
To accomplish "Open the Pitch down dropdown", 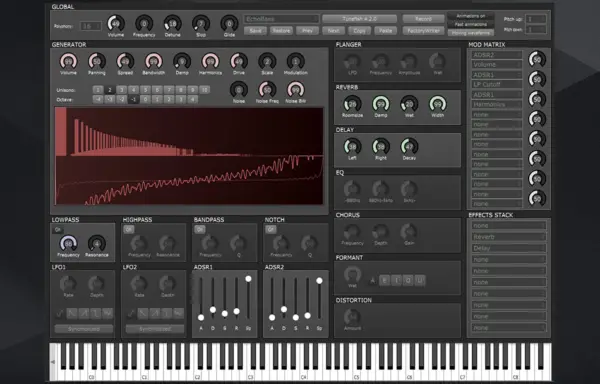I will click(536, 29).
